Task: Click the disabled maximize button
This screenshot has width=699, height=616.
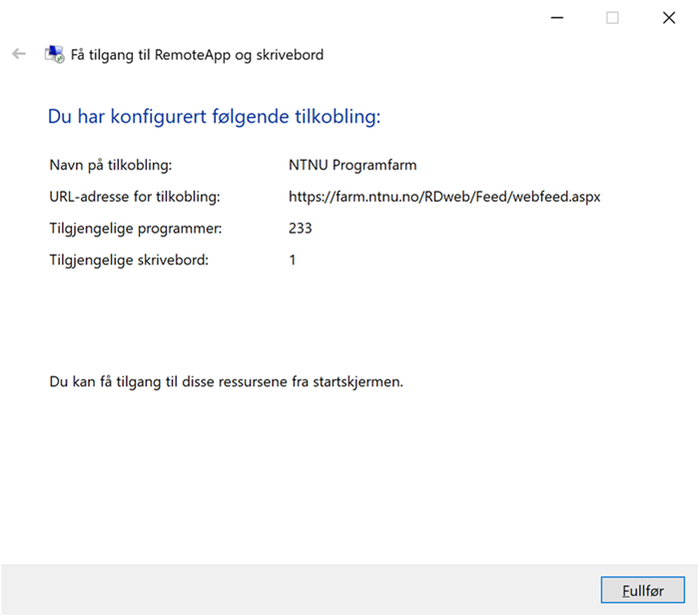Action: [612, 18]
